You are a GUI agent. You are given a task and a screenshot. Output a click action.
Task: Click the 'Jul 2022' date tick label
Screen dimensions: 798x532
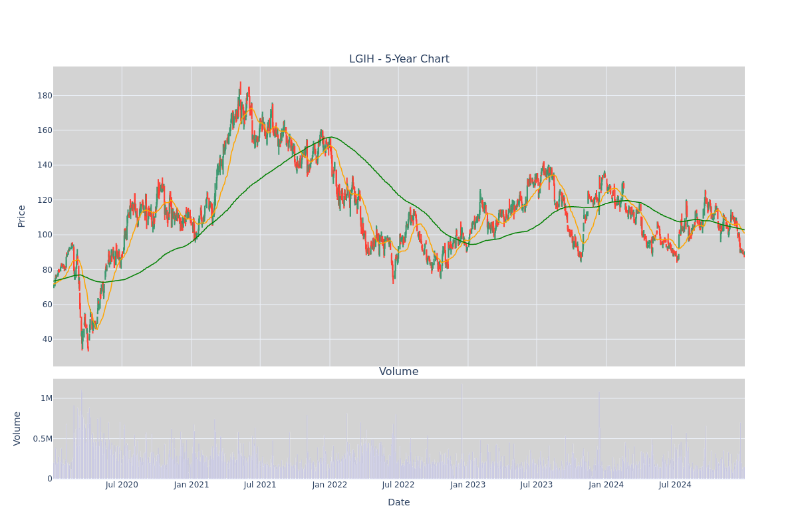pos(398,485)
